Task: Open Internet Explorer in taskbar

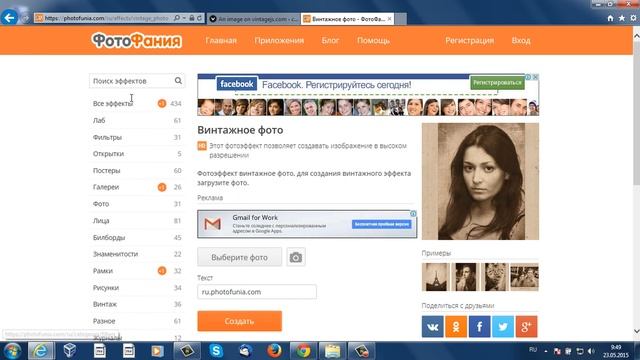Action: 41,351
